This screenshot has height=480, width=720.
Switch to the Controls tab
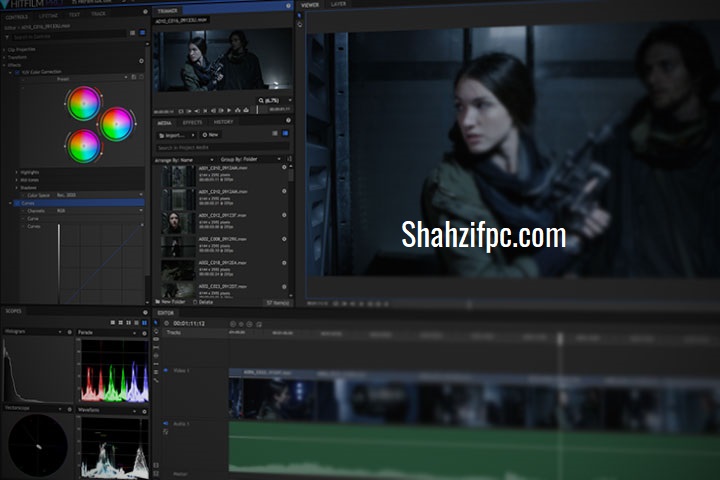pyautogui.click(x=17, y=17)
